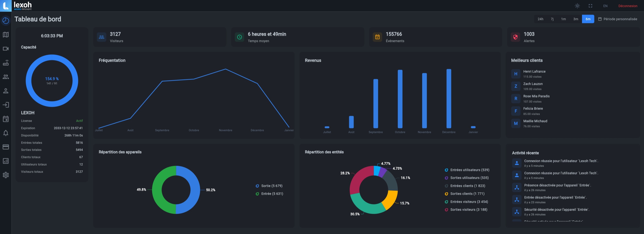The image size is (644, 234).
Task: Toggle Entrées utilisateurs legend item
Action: (467, 170)
